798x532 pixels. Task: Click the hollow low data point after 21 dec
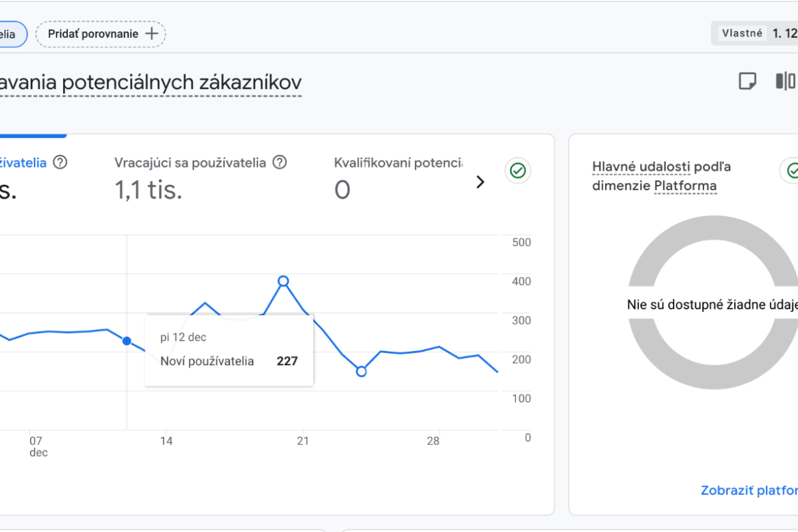360,372
